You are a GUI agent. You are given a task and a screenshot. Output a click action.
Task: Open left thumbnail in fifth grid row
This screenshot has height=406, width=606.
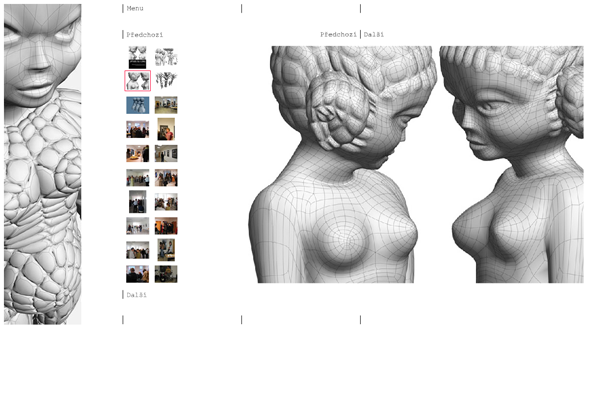click(x=137, y=153)
